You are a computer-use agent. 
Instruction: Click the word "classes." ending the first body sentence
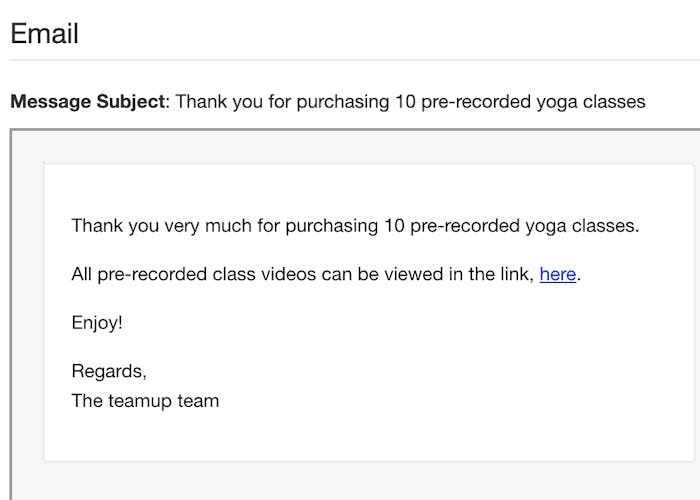(607, 226)
